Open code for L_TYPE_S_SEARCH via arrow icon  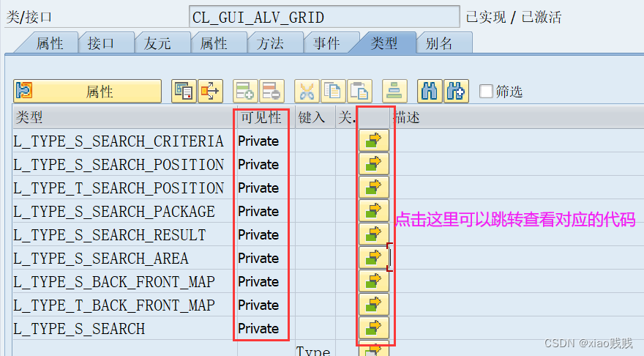pyautogui.click(x=374, y=328)
